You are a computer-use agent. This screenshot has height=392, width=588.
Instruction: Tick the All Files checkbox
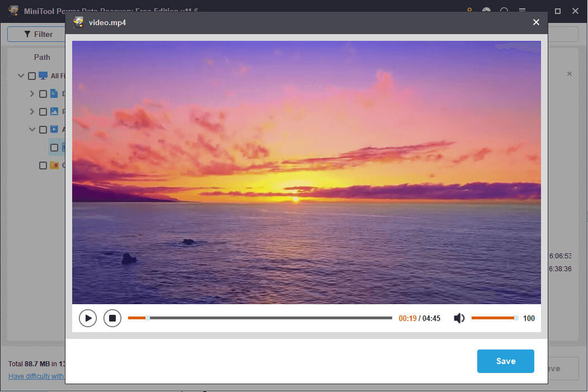coord(32,76)
